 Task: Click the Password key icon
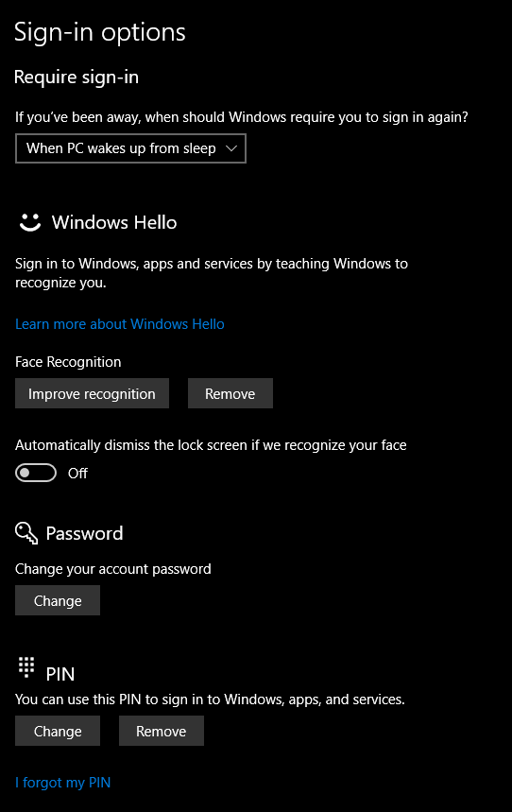26,533
